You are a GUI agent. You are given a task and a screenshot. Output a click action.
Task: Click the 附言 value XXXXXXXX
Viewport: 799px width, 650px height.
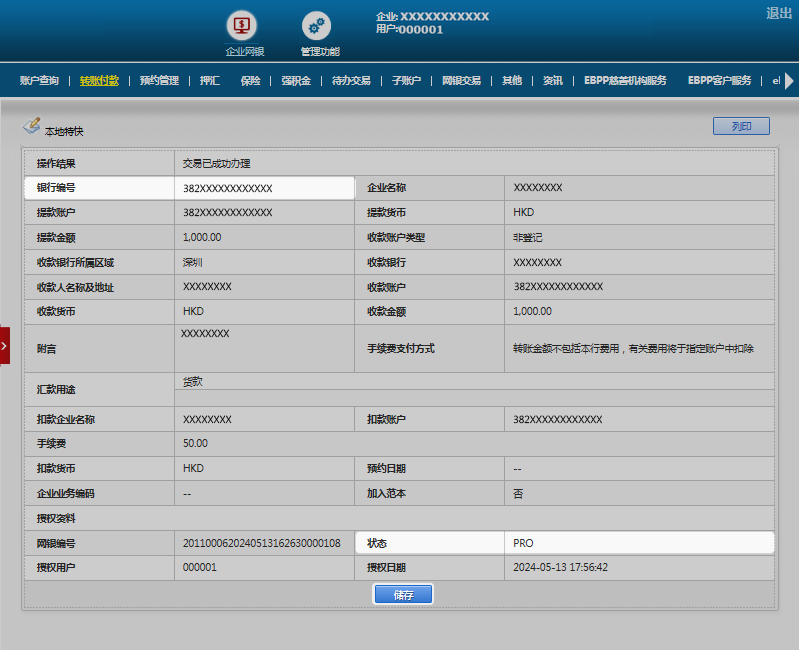pyautogui.click(x=205, y=334)
